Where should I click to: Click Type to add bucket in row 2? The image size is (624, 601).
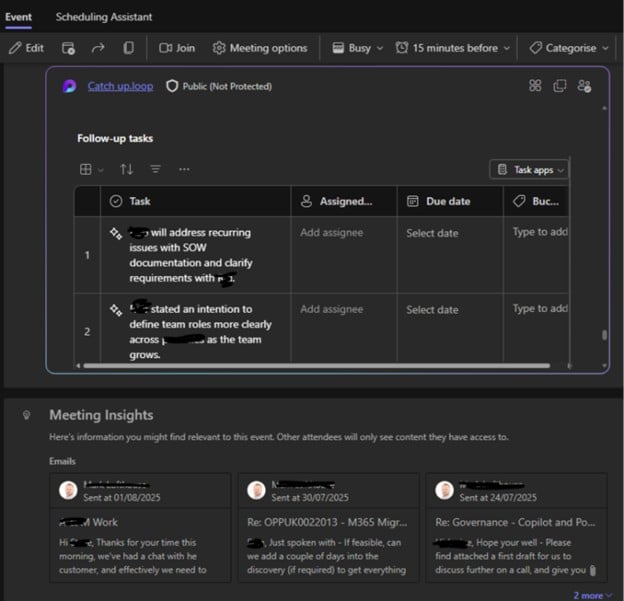pos(540,308)
